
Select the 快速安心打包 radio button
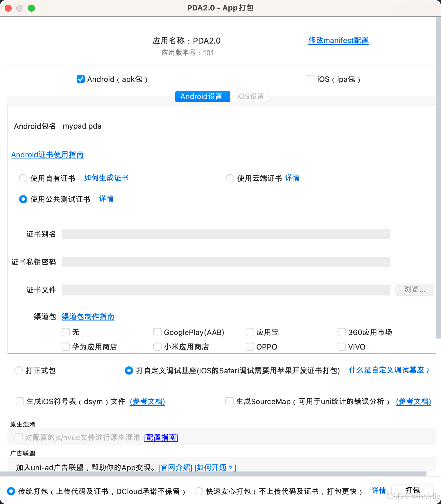click(199, 491)
